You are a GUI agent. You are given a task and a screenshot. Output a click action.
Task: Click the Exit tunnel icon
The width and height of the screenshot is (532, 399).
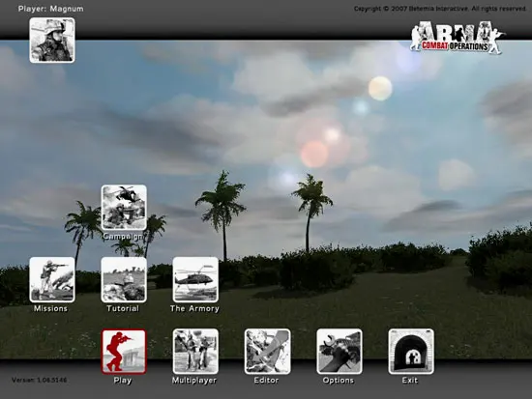point(411,352)
